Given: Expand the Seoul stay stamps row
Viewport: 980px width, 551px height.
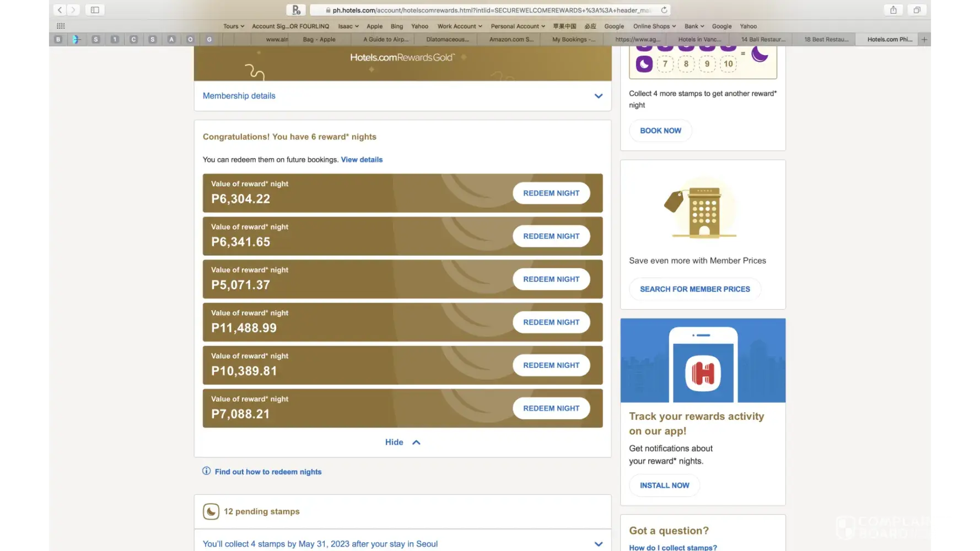Looking at the screenshot, I should [x=598, y=544].
